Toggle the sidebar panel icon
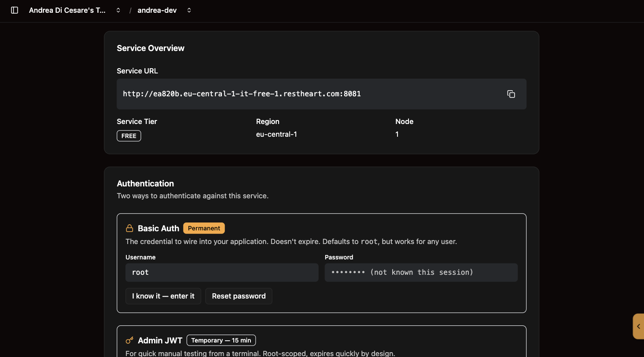644x357 pixels. 15,10
